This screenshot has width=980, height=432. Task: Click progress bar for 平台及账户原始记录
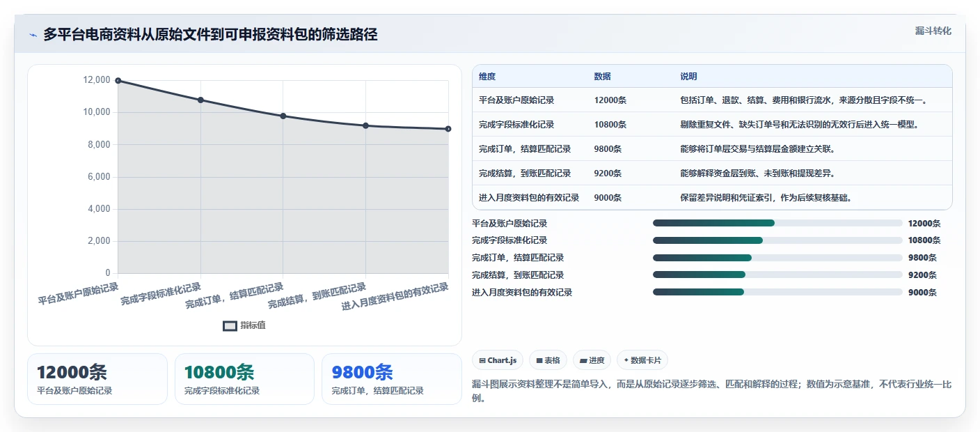777,223
